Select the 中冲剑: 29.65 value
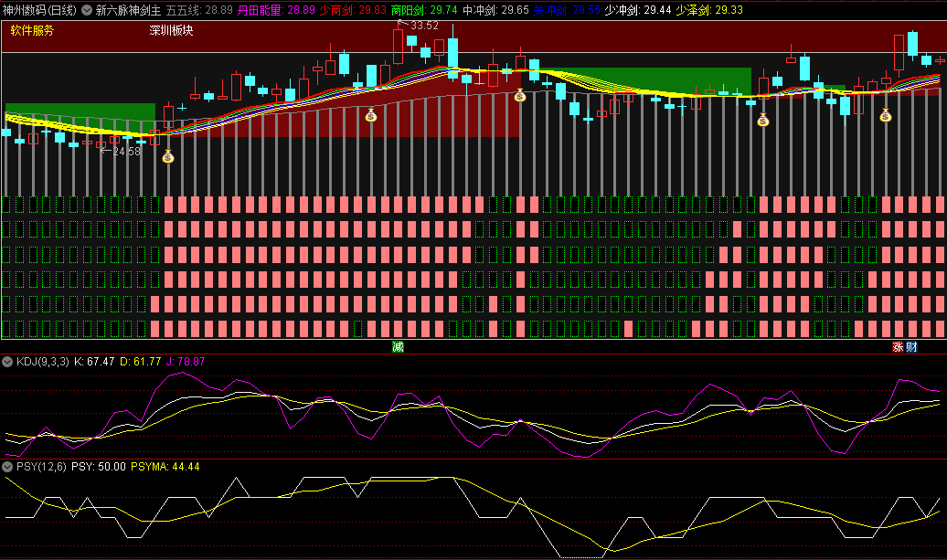The image size is (947, 560). coord(495,10)
